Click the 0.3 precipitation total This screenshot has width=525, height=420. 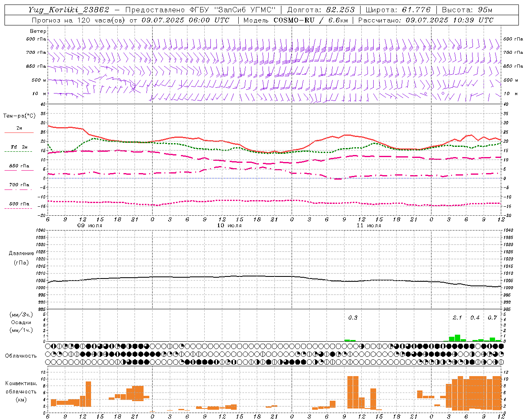(353, 318)
